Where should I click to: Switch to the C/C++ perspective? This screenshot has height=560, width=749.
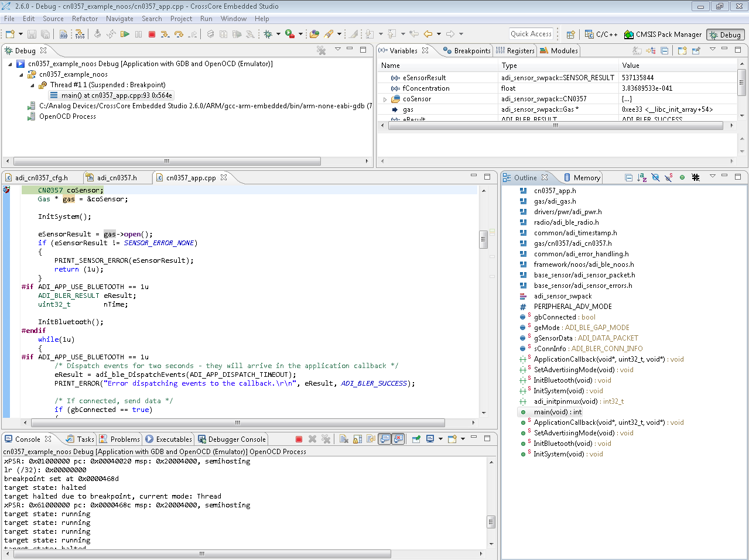click(x=601, y=35)
